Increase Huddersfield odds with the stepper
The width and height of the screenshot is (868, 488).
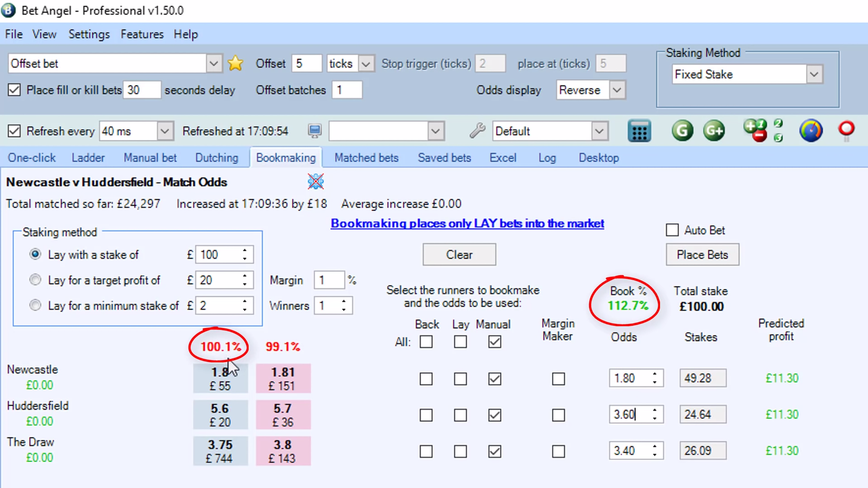(654, 411)
